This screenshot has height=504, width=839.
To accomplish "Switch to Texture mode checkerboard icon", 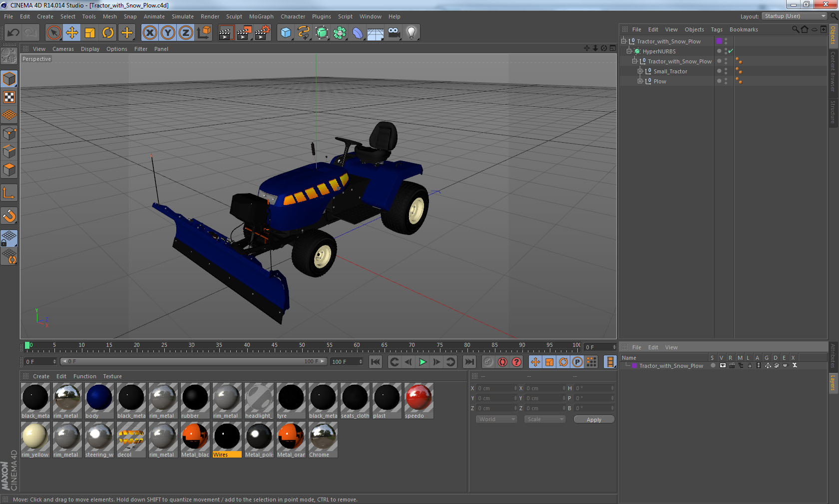I will [x=9, y=97].
